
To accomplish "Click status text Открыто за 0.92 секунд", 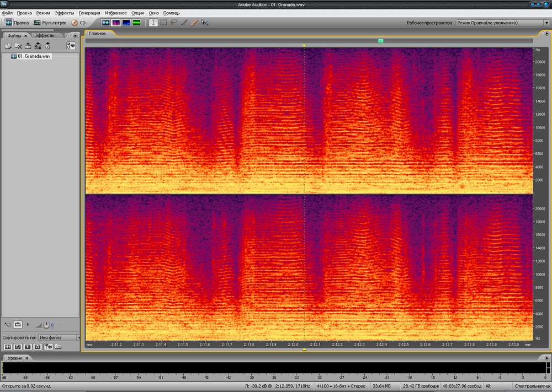I will (26, 386).
